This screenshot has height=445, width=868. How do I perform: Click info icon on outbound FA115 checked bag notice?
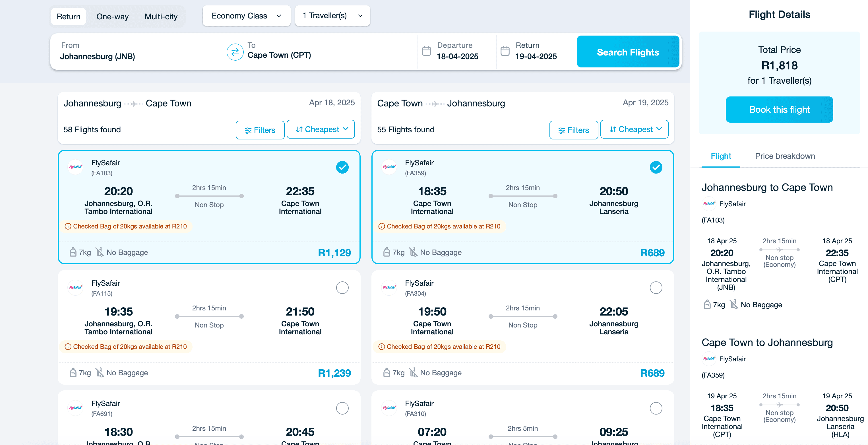pyautogui.click(x=68, y=347)
